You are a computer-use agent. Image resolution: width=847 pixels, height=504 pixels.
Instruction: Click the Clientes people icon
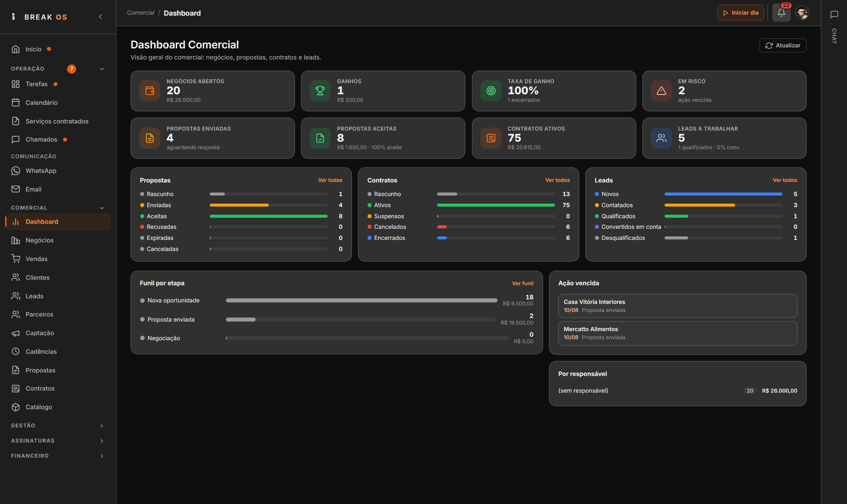pos(16,277)
